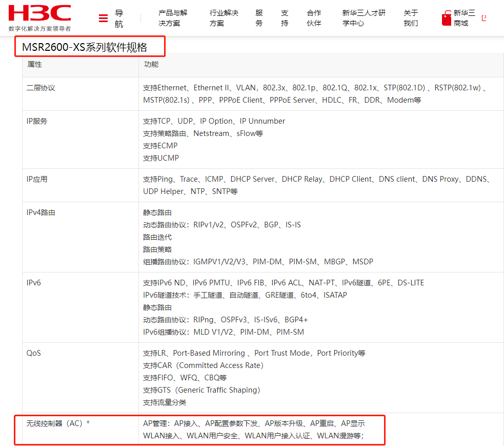Screen dimensions: 504x446
Task: Open the 服务 menu
Action: [x=259, y=18]
